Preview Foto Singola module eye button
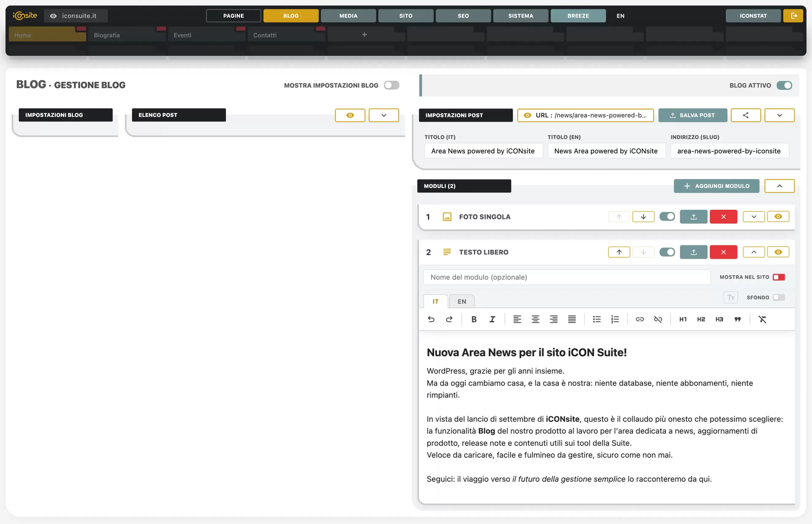 click(x=778, y=216)
